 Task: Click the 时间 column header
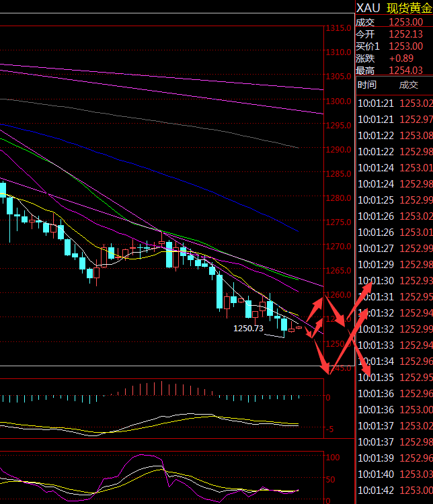tap(367, 85)
